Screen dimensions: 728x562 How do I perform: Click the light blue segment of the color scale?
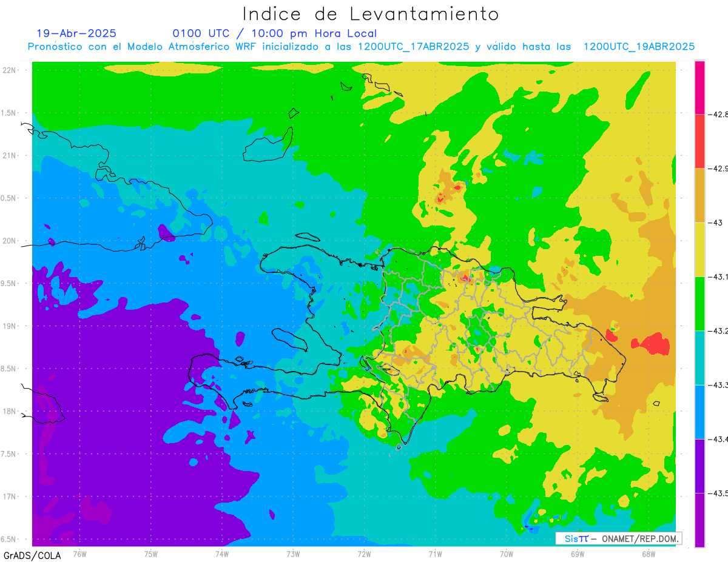(x=699, y=412)
